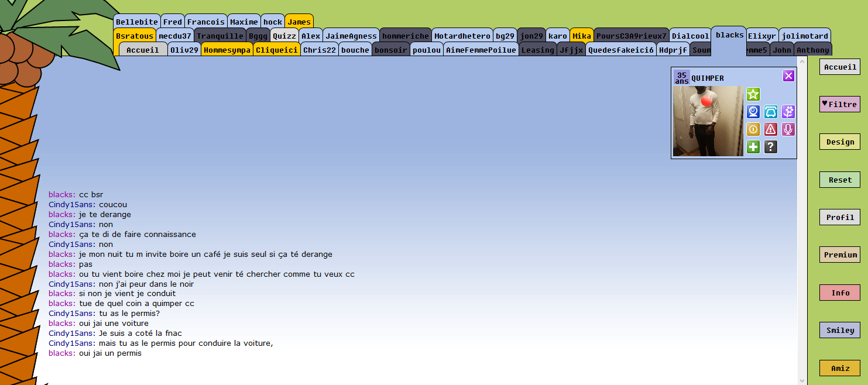Click the Accueil button in right sidebar
This screenshot has width=868, height=385.
840,67
